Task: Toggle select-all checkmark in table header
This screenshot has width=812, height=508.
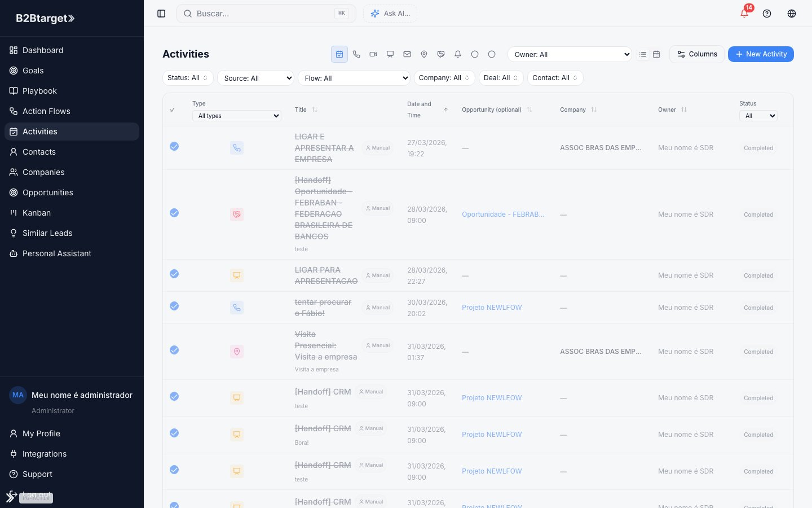Action: pos(172,110)
